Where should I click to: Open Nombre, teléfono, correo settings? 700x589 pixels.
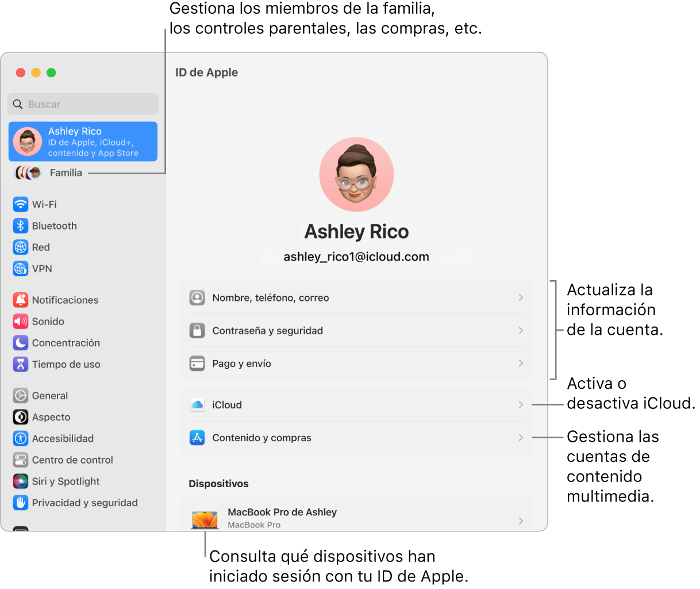pos(521,298)
